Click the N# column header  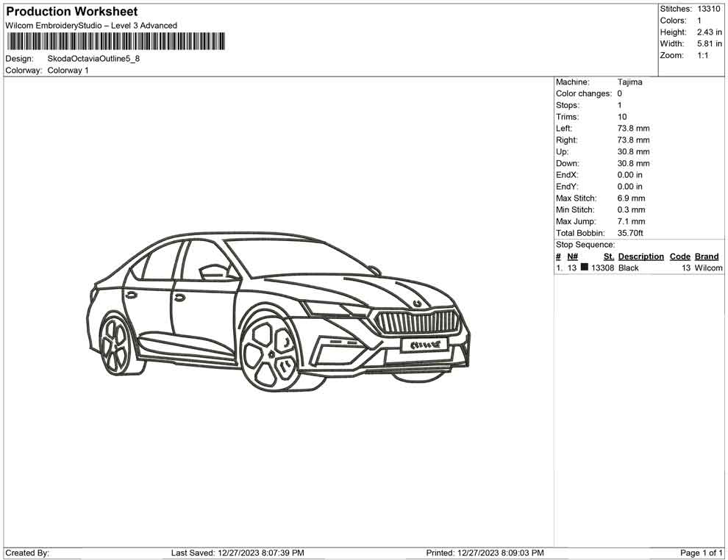tap(572, 256)
